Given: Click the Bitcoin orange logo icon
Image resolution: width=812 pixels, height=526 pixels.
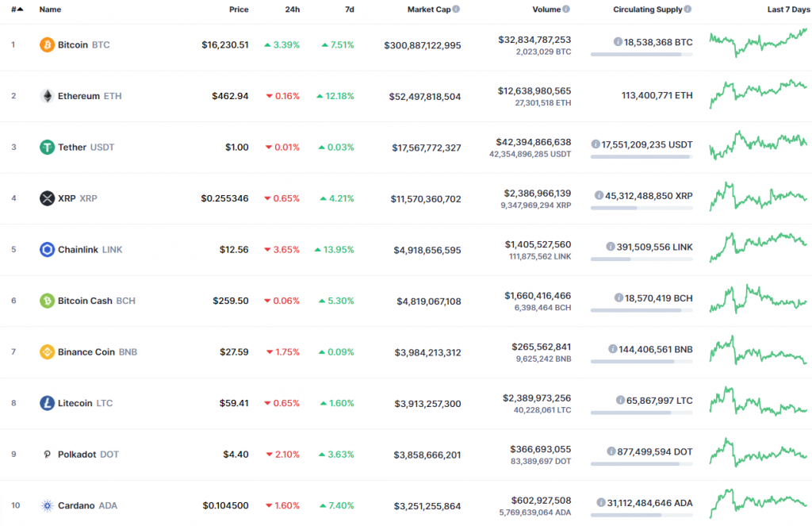Looking at the screenshot, I should pyautogui.click(x=47, y=44).
